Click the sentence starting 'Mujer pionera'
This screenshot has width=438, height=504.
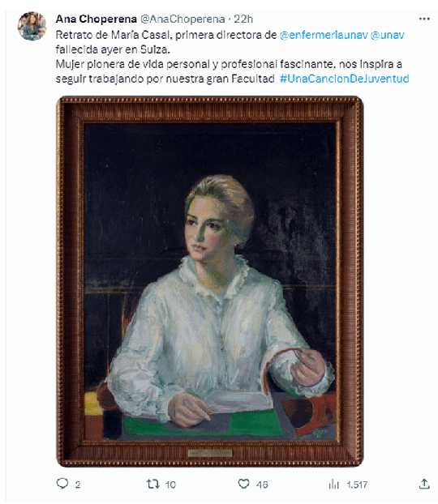pyautogui.click(x=229, y=71)
